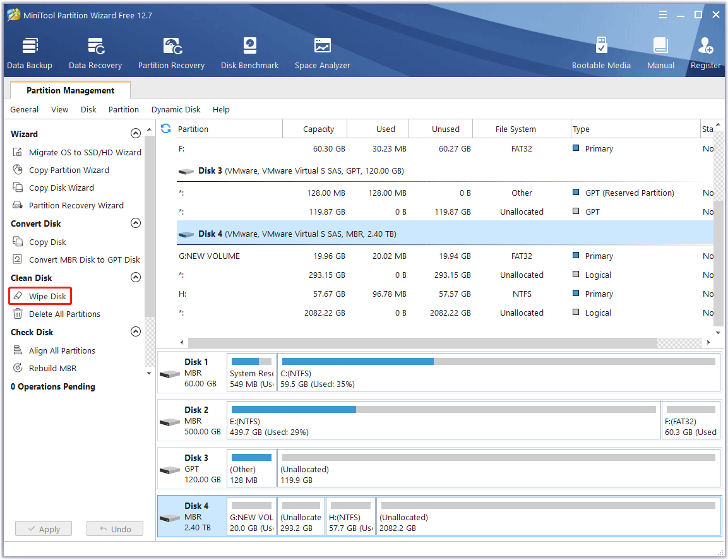The width and height of the screenshot is (728, 560).
Task: Click 119.9 GB Unallocated block in Disk 3
Action: pyautogui.click(x=499, y=468)
